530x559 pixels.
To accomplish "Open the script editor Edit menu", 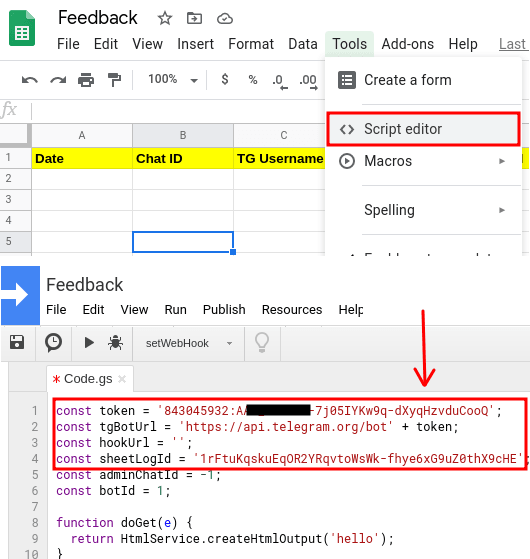I will tap(93, 309).
